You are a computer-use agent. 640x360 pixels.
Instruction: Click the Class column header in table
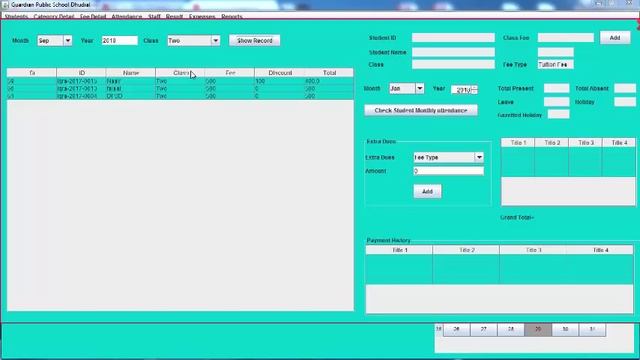click(x=180, y=73)
